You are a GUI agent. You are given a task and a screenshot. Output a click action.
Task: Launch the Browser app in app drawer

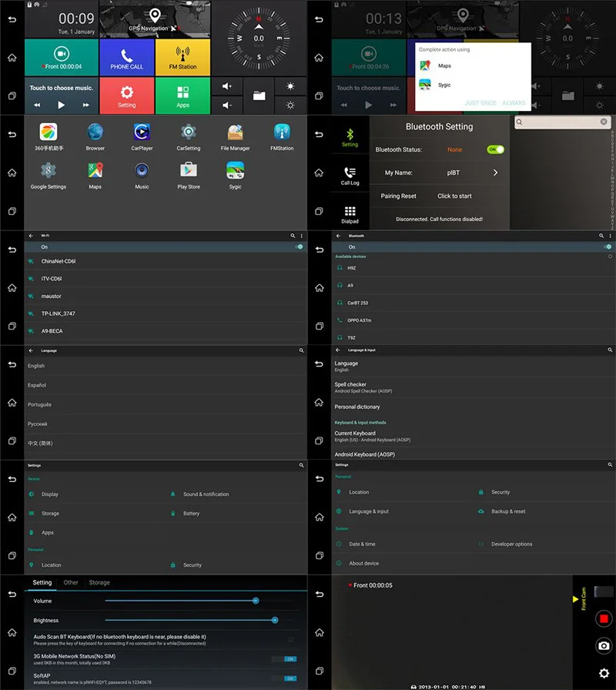click(95, 137)
